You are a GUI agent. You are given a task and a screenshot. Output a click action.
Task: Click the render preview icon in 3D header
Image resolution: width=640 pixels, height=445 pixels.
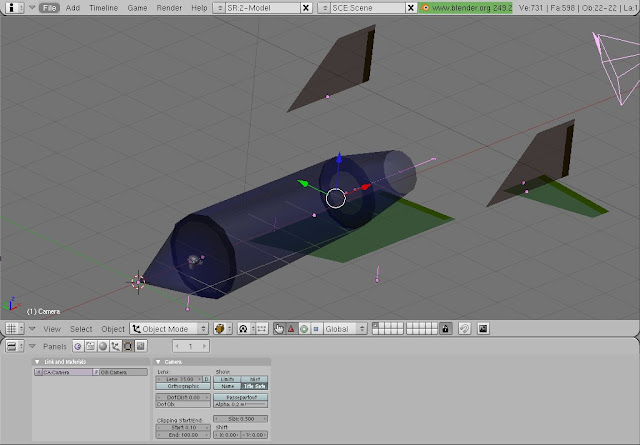[x=483, y=328]
